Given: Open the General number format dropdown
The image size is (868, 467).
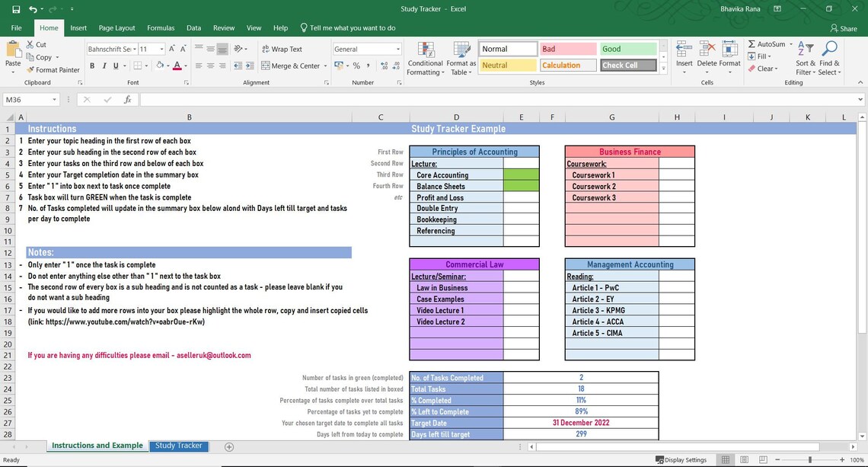Looking at the screenshot, I should pos(397,48).
